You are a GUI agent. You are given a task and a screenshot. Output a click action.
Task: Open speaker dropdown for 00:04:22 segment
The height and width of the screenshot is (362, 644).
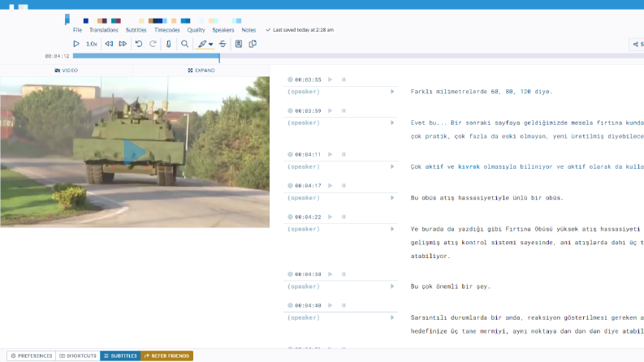pyautogui.click(x=392, y=229)
